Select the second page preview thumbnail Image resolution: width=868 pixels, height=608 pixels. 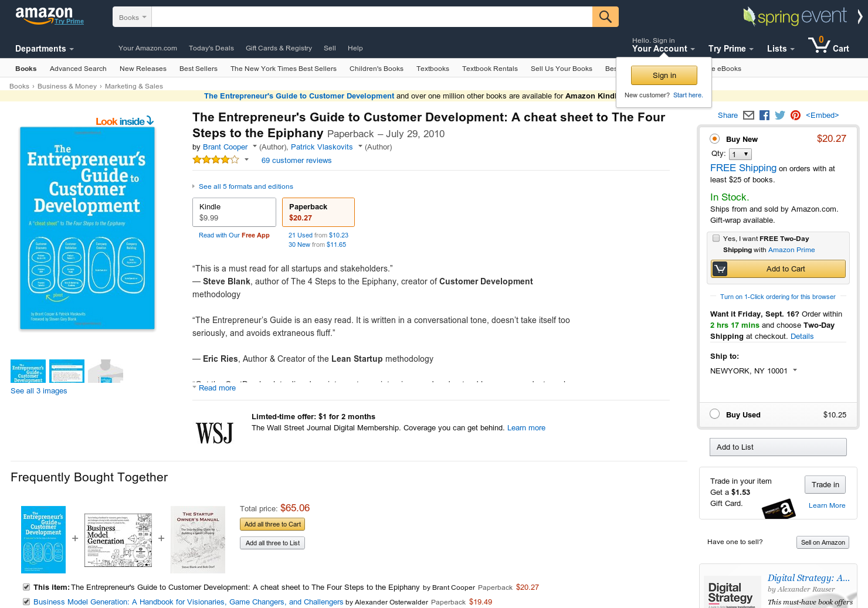point(67,371)
